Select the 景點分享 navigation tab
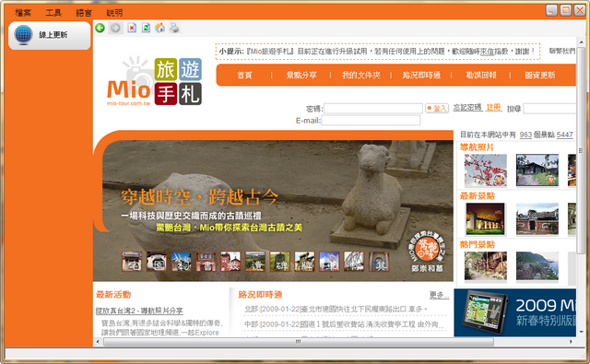590x364 pixels. point(301,76)
